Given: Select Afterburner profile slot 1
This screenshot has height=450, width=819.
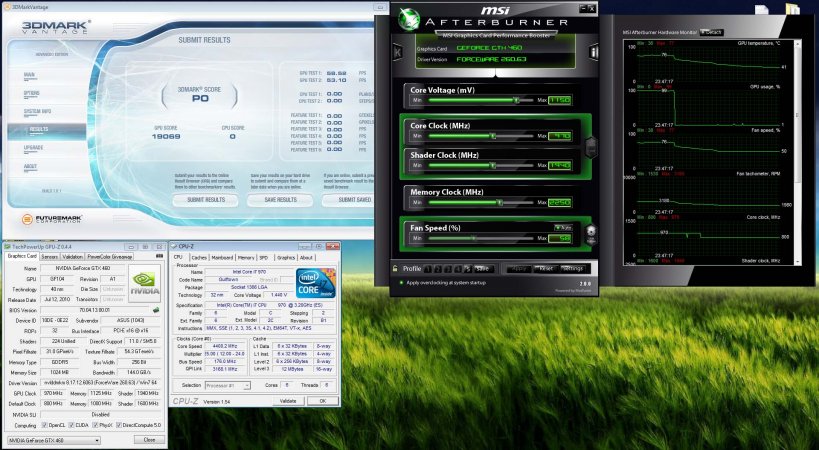Looking at the screenshot, I should [x=428, y=269].
